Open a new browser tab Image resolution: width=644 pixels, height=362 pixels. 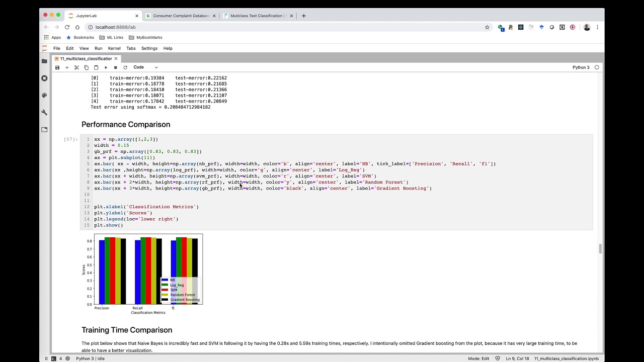tap(303, 16)
